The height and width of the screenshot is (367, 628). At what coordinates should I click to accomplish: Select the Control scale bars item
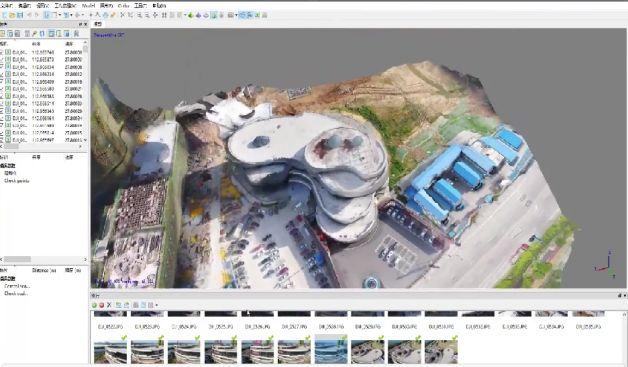[17, 286]
